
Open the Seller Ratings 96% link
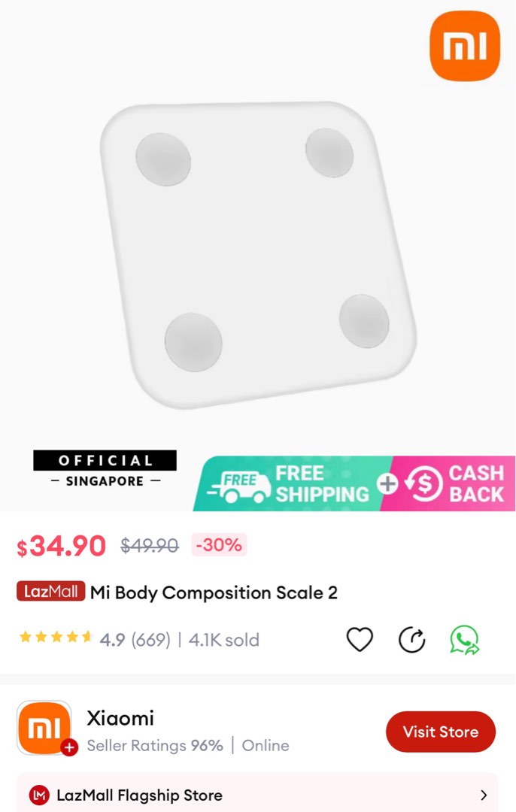pyautogui.click(x=154, y=745)
